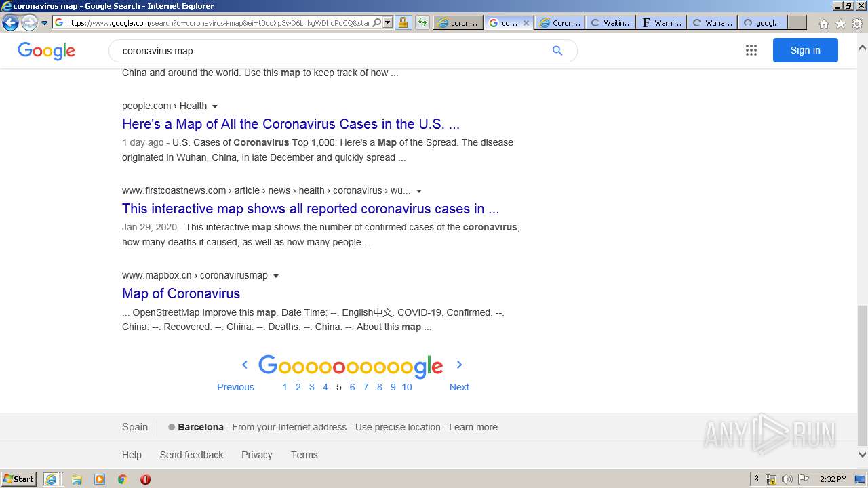The height and width of the screenshot is (488, 868).
Task: Go to results page 6
Action: point(352,387)
